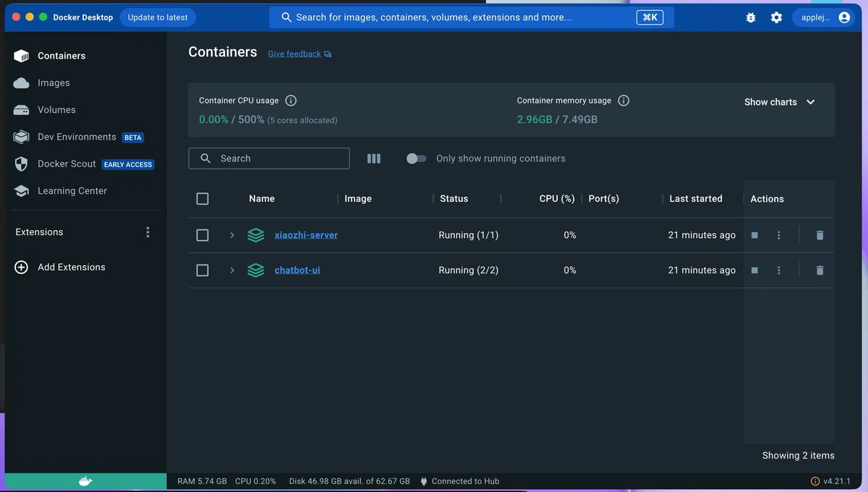868x492 pixels.
Task: Click the Dev Environments box icon
Action: point(22,137)
